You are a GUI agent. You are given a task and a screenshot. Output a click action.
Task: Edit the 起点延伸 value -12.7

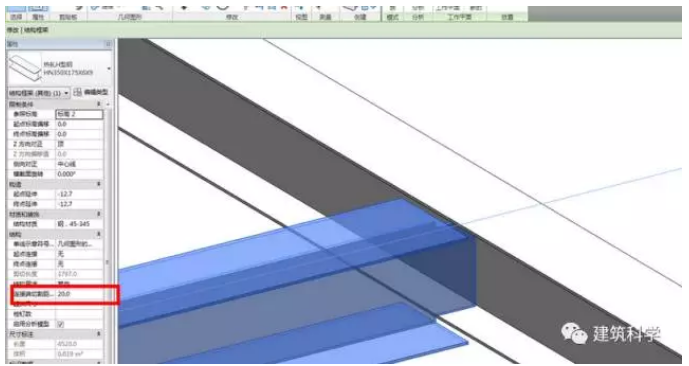tap(79, 194)
